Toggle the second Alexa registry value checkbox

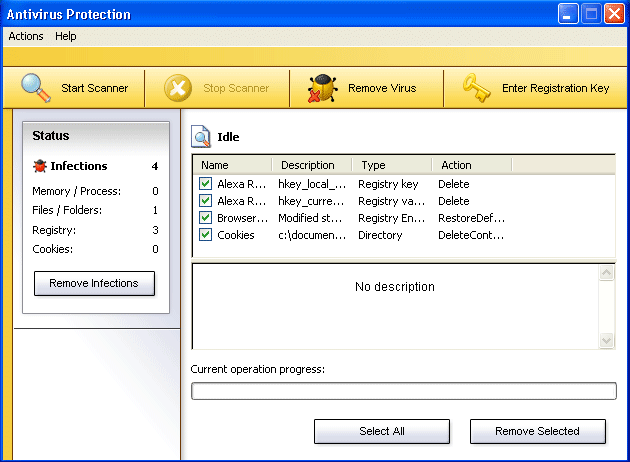pyautogui.click(x=205, y=201)
